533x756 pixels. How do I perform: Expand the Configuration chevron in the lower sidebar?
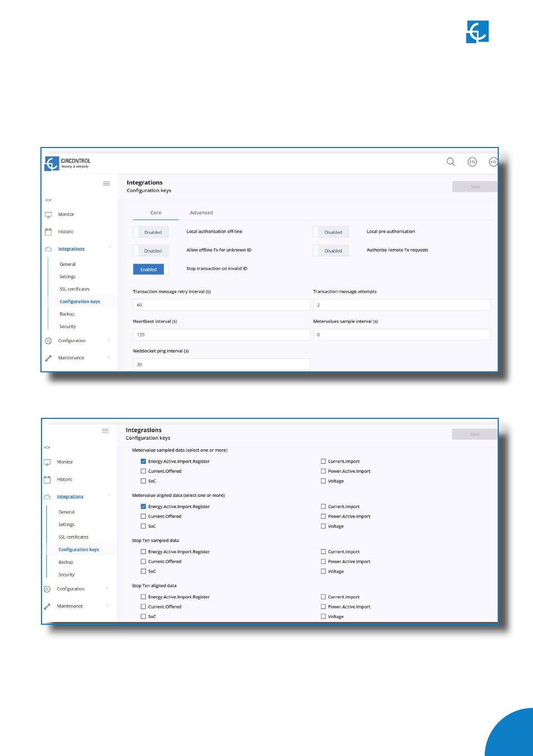[107, 588]
